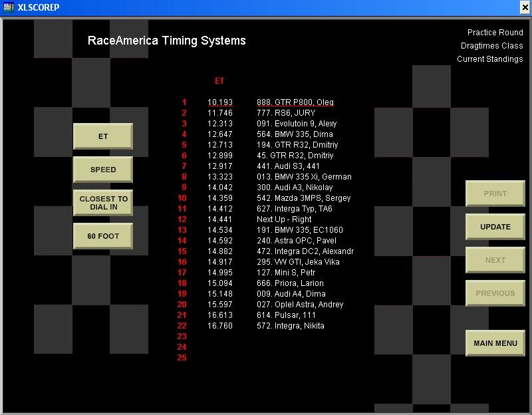
Task: Go to NEXT page of results
Action: 495,260
